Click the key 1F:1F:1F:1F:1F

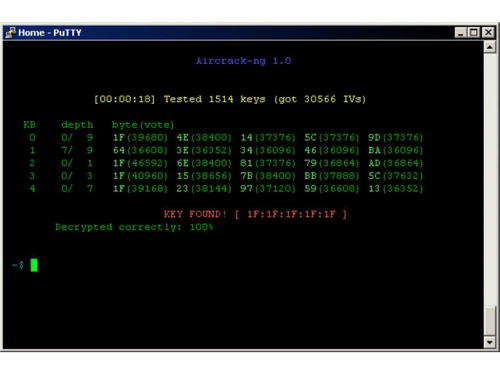[x=291, y=214]
